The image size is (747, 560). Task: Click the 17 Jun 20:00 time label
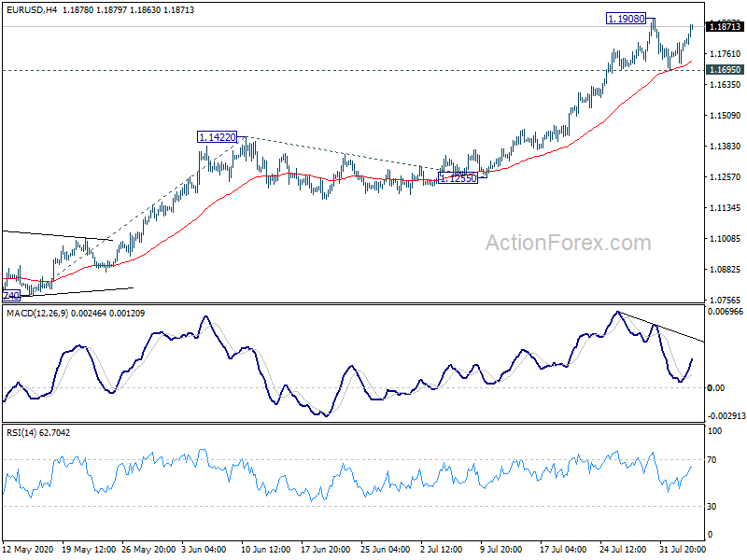[326, 550]
